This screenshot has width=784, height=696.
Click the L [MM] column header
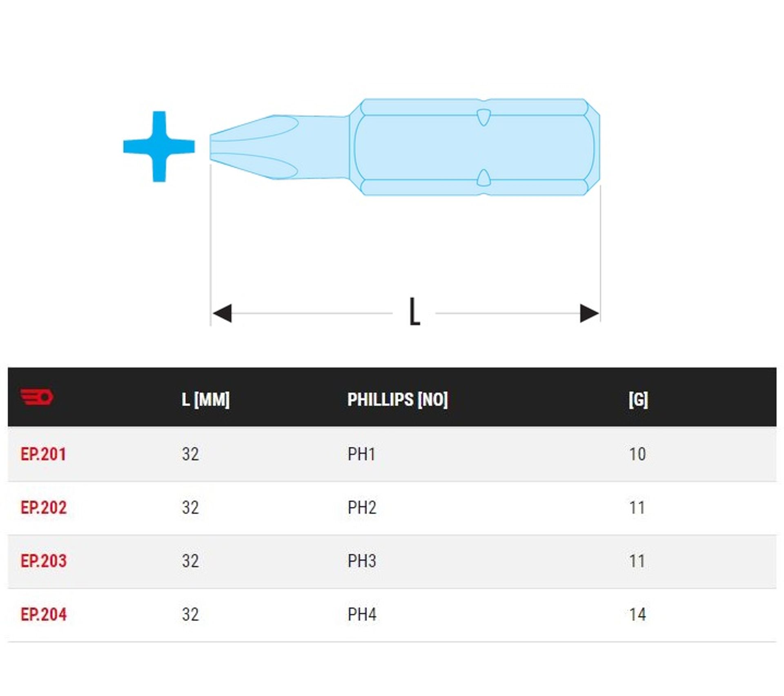206,399
